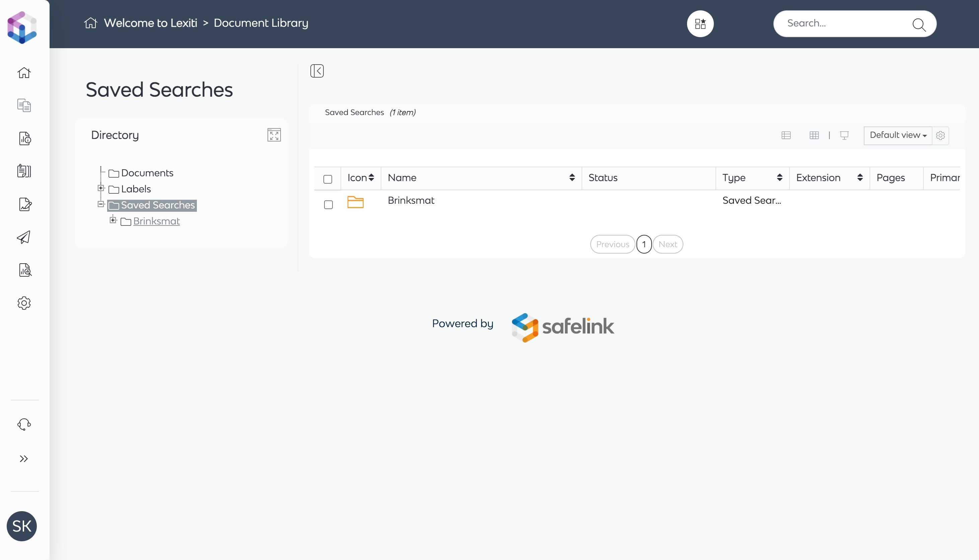Screen dimensions: 979x560
Task: Go to Document Library breadcrumb
Action: coord(261,23)
